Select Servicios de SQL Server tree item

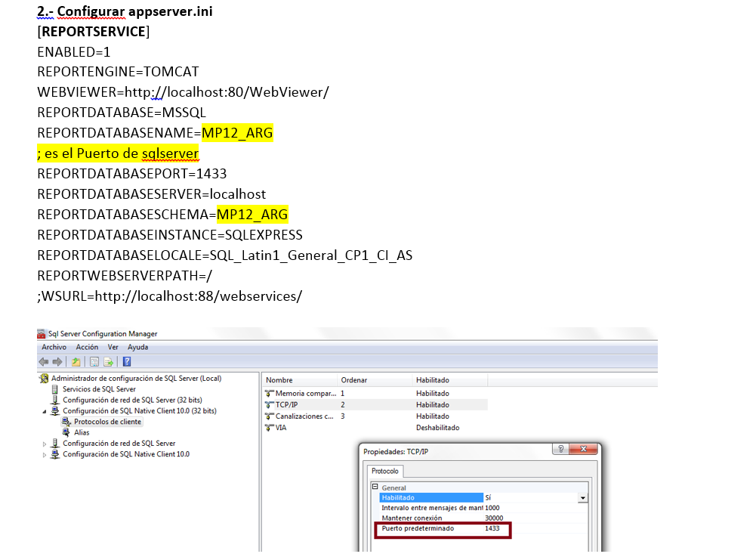(99, 389)
